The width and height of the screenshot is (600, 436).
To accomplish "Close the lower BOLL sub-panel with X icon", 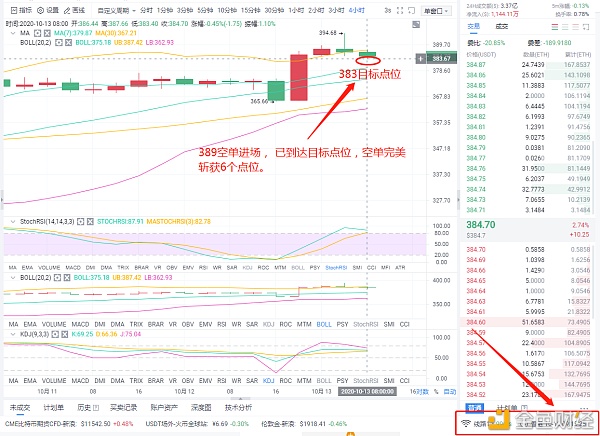I will 68,278.
